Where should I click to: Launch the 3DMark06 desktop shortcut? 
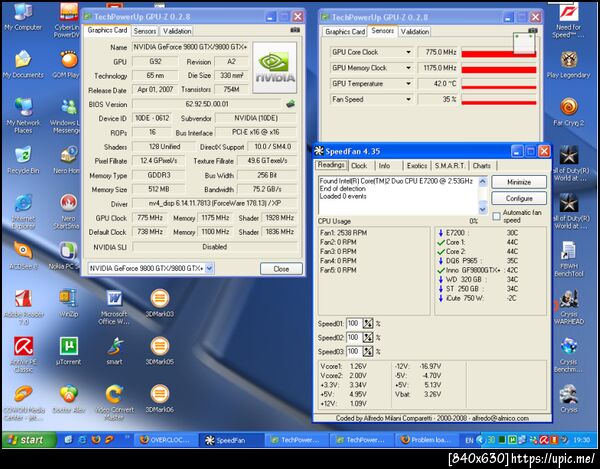(160, 399)
